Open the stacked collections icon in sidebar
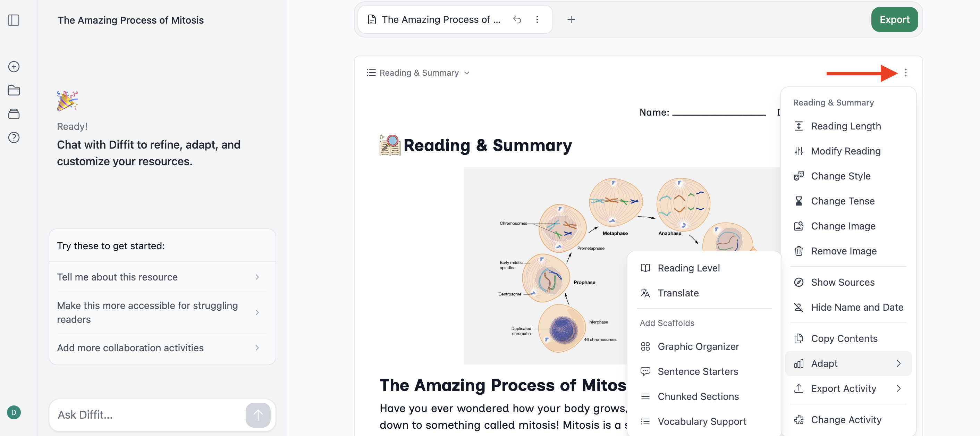 [14, 114]
